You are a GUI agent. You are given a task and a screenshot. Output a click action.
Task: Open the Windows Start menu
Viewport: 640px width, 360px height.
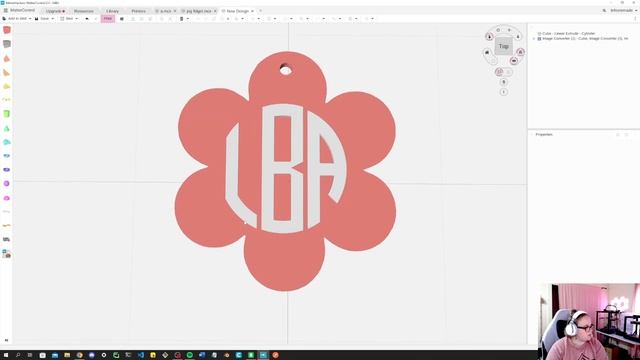click(x=6, y=355)
